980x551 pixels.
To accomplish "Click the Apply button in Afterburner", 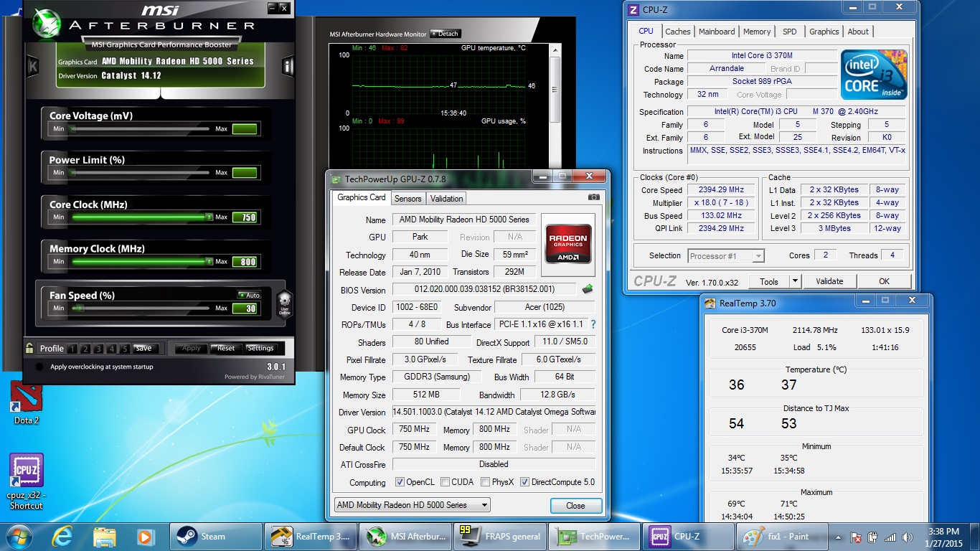I will click(x=191, y=349).
